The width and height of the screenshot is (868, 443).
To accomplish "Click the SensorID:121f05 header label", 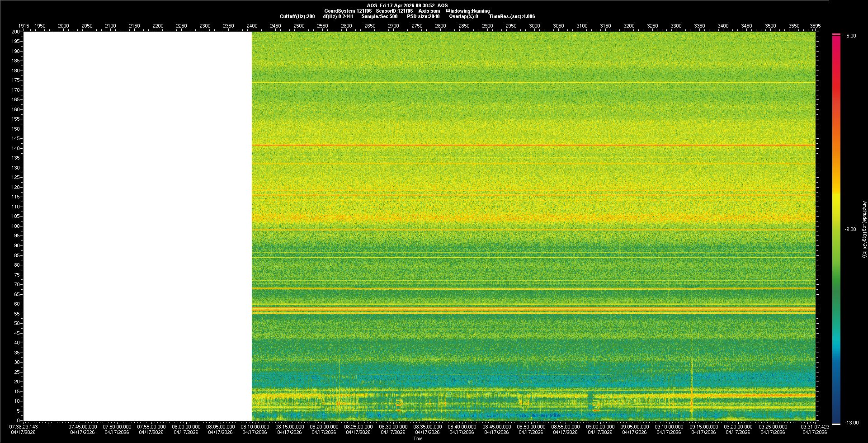I will coord(394,11).
